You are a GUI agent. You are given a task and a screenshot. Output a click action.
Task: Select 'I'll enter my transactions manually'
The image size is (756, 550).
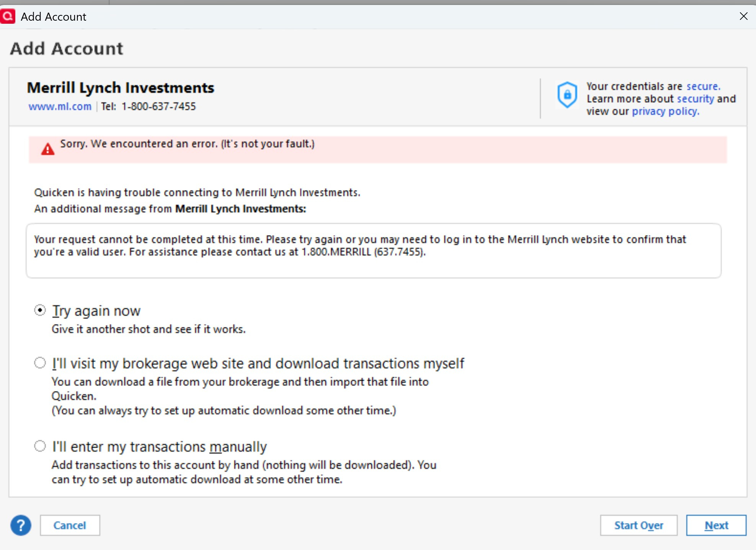tap(40, 446)
